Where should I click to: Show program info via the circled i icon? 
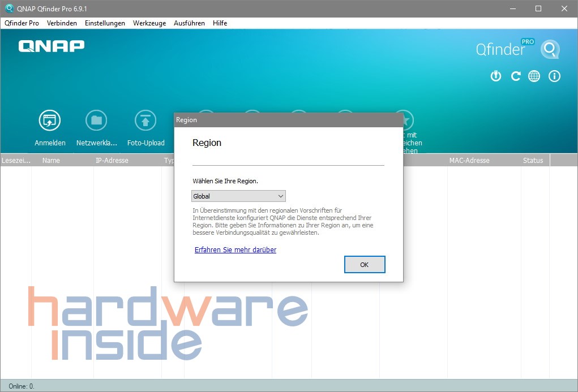pyautogui.click(x=554, y=76)
